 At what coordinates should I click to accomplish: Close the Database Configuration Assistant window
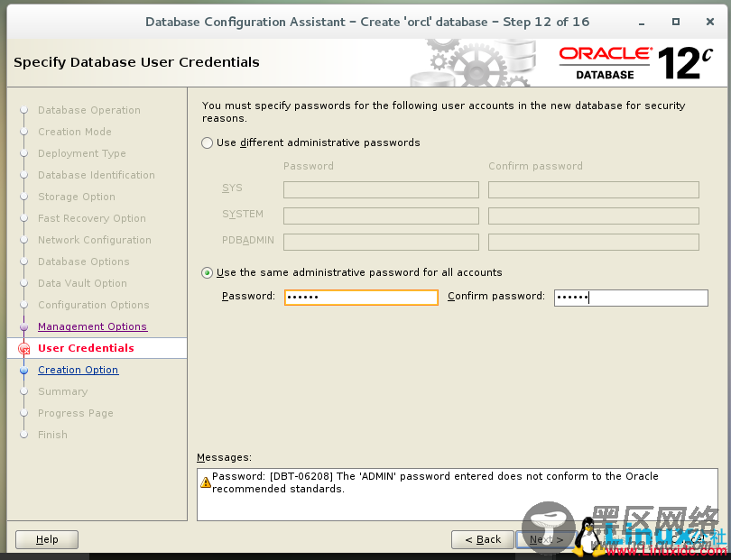(x=710, y=22)
